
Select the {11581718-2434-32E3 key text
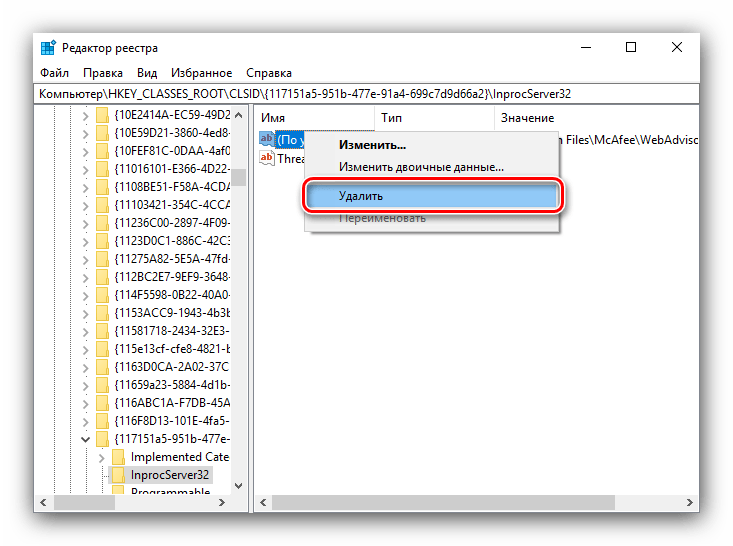tap(172, 331)
